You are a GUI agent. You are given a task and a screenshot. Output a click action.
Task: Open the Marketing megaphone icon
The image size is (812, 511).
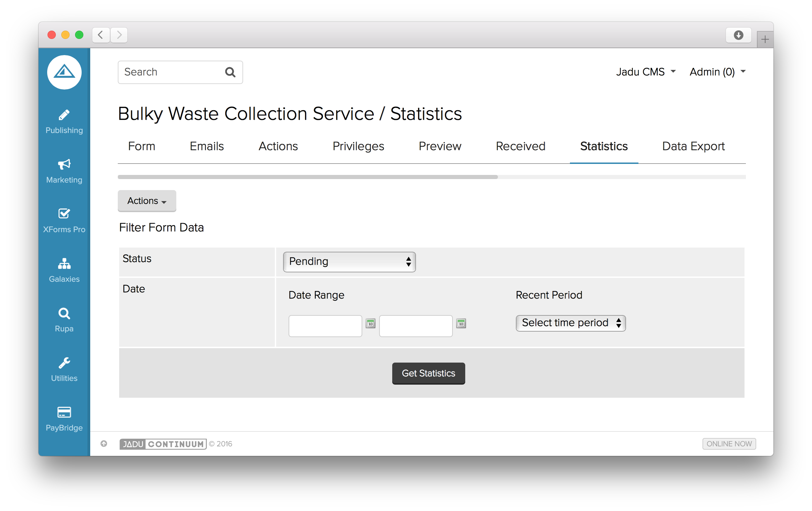(64, 165)
